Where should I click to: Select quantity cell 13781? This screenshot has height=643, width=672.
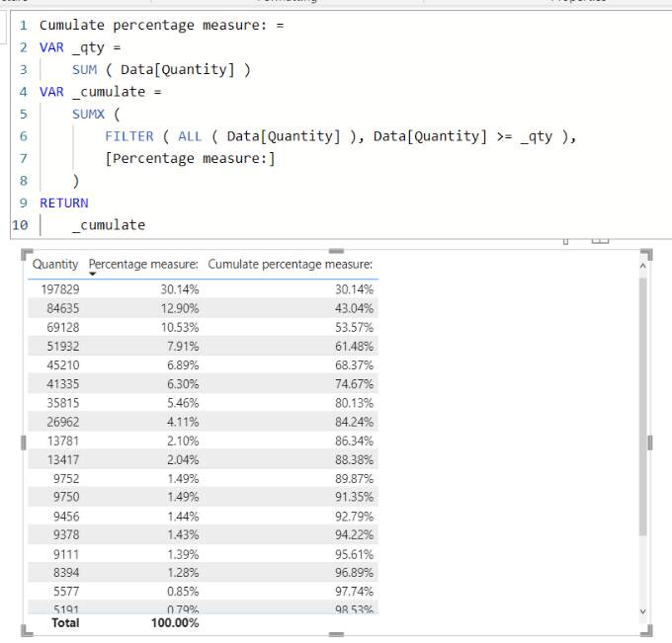pos(63,441)
